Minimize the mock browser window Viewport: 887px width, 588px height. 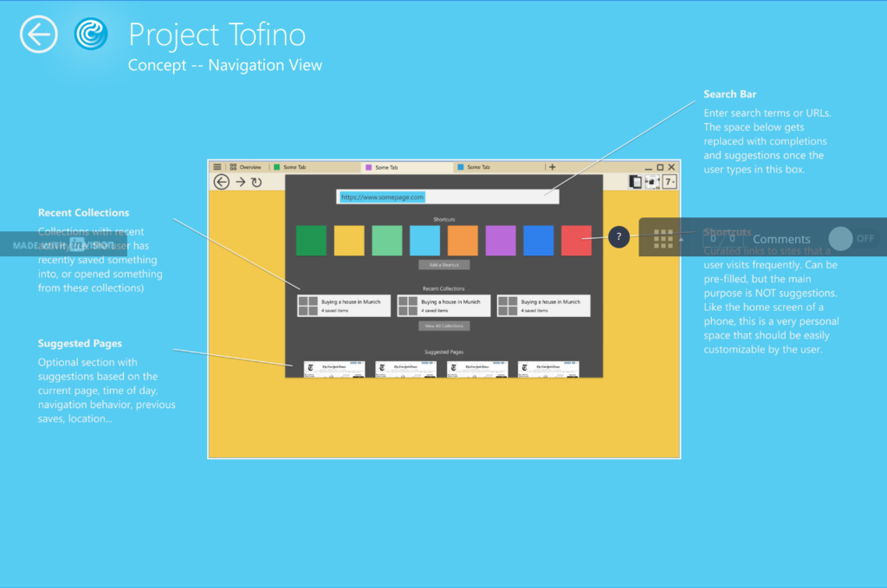(648, 168)
